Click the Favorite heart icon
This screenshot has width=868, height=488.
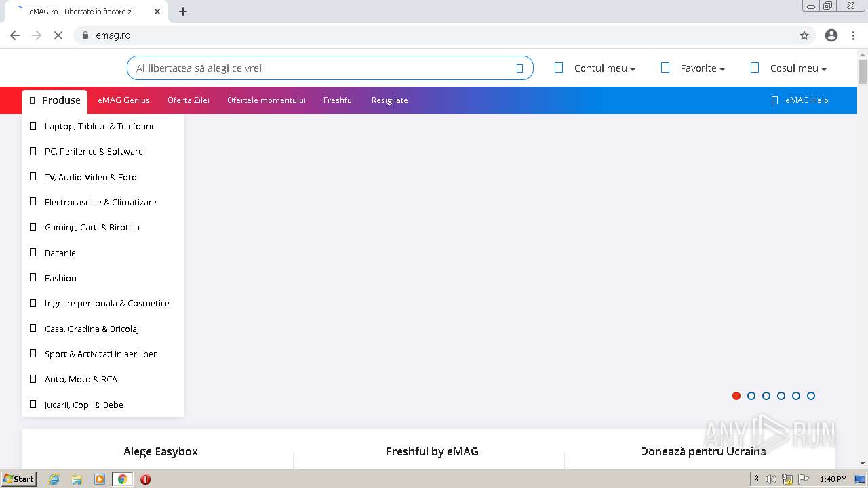[665, 68]
